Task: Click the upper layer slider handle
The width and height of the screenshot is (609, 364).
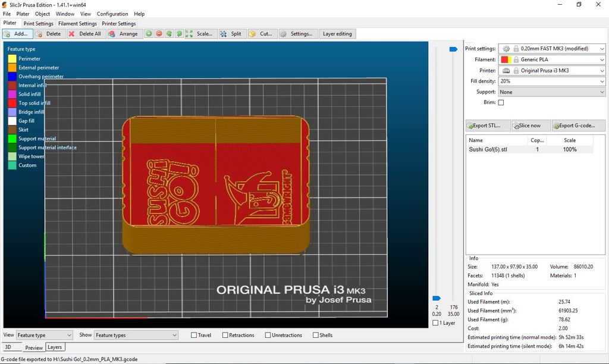Action: click(x=453, y=49)
